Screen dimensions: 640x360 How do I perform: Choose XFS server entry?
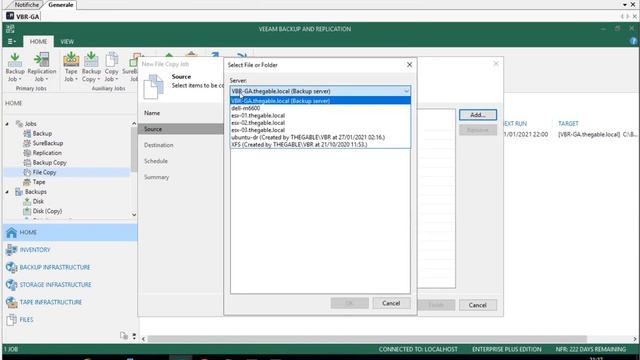(320, 145)
